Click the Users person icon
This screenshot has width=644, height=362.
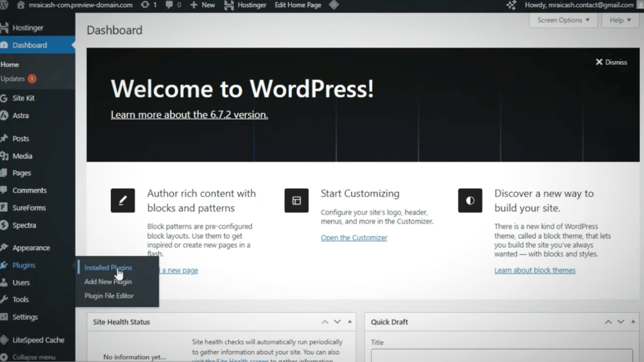point(4,282)
